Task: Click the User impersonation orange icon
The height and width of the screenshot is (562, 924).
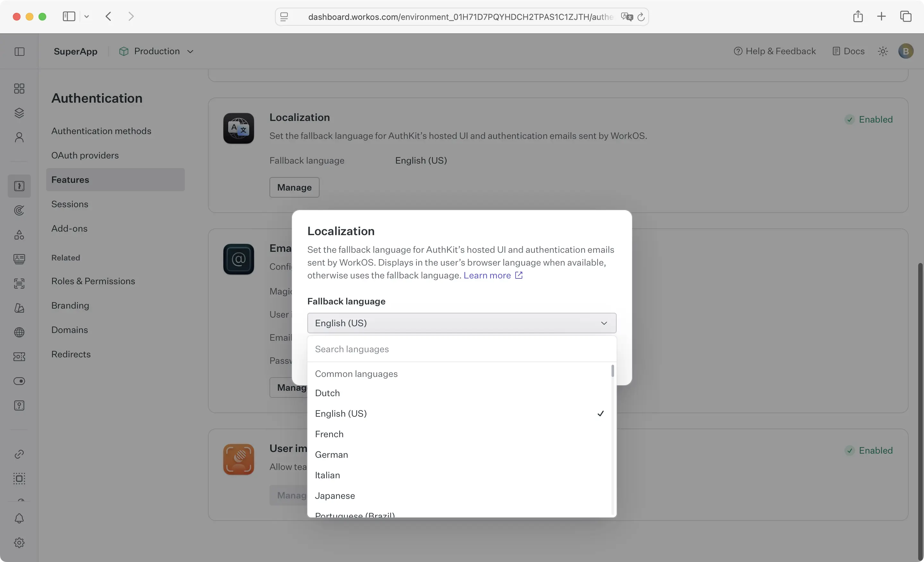Action: (x=238, y=459)
